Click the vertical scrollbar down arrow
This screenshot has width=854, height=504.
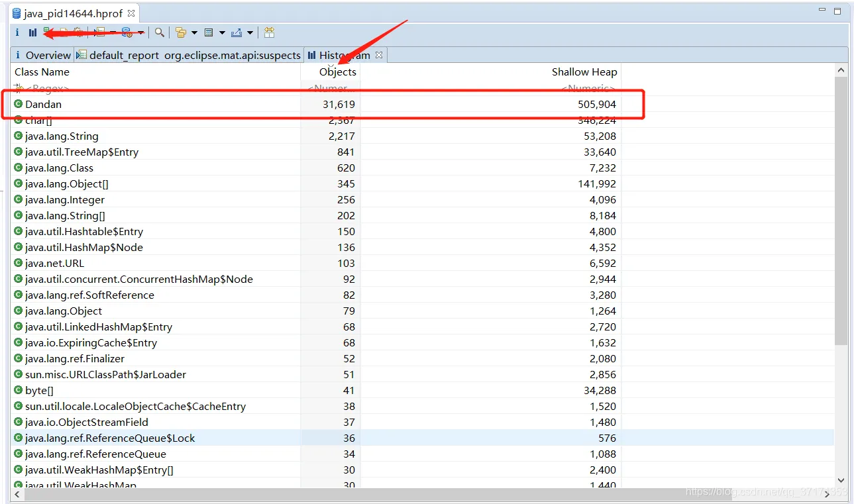point(841,481)
